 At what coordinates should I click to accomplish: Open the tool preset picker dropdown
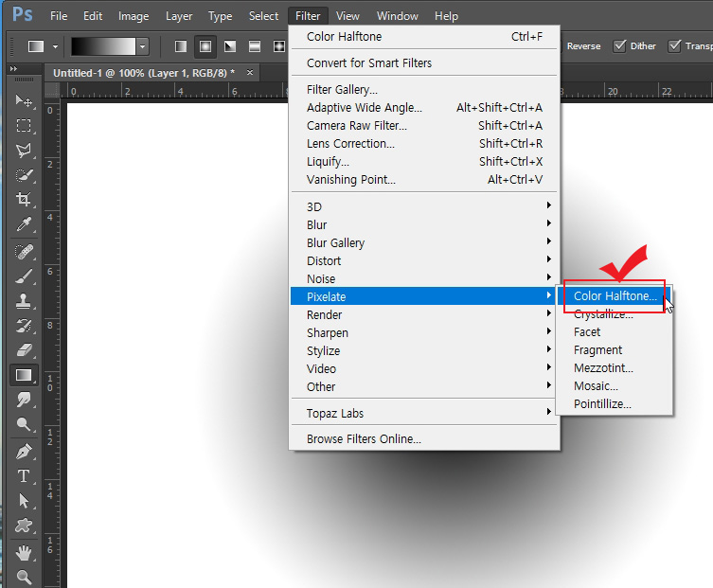coord(56,46)
